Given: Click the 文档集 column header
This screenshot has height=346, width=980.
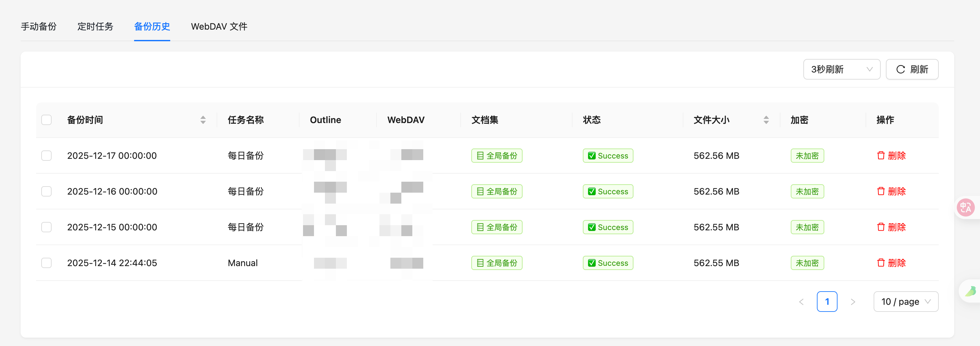Looking at the screenshot, I should click(x=485, y=120).
